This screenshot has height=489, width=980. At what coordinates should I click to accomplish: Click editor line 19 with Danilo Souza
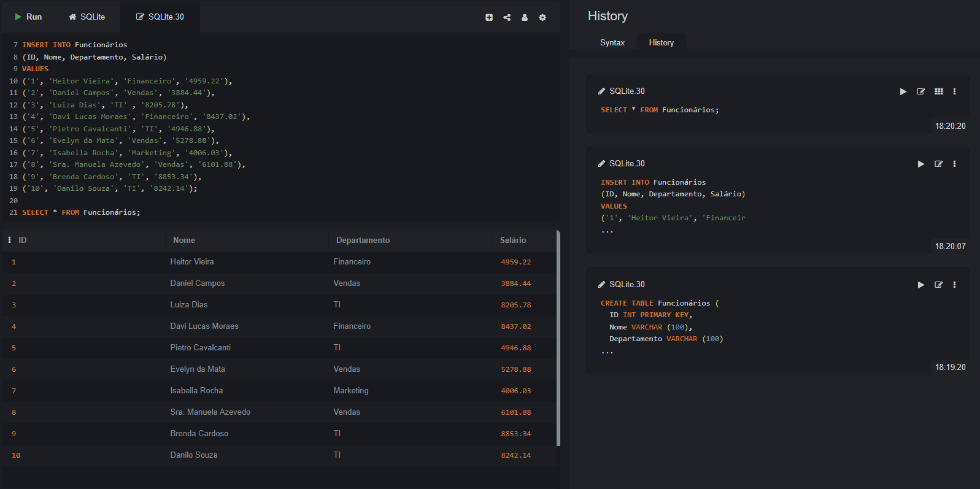[x=110, y=188]
